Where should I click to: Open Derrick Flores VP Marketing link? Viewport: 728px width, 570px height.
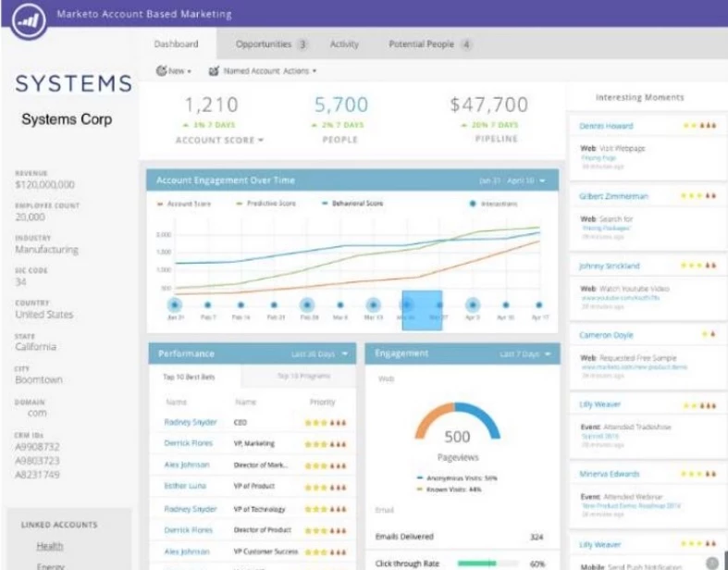coord(188,443)
